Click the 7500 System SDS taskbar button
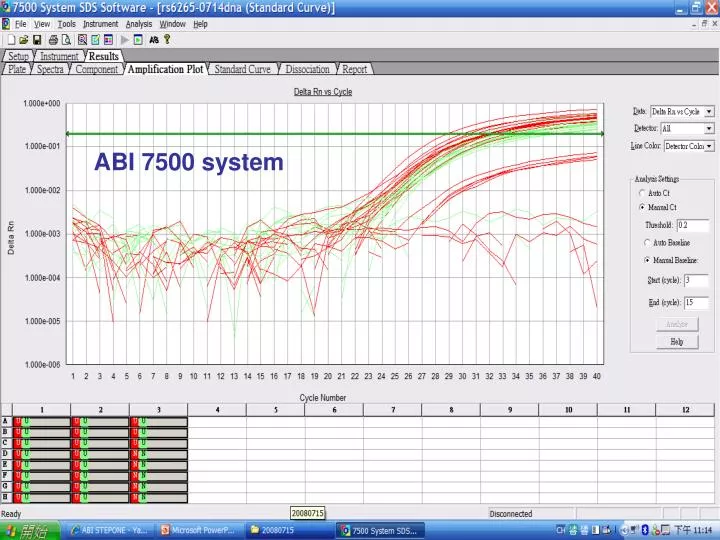 point(381,530)
